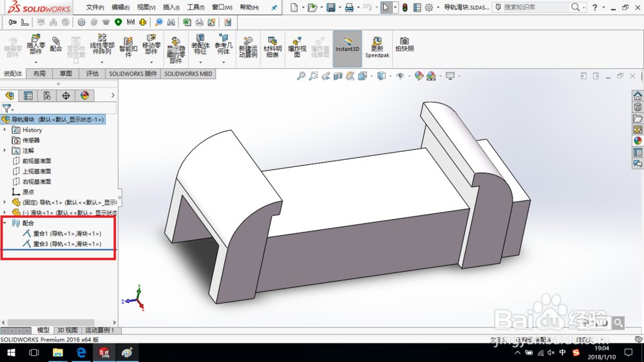Open the 视图(V) menu

[146, 7]
